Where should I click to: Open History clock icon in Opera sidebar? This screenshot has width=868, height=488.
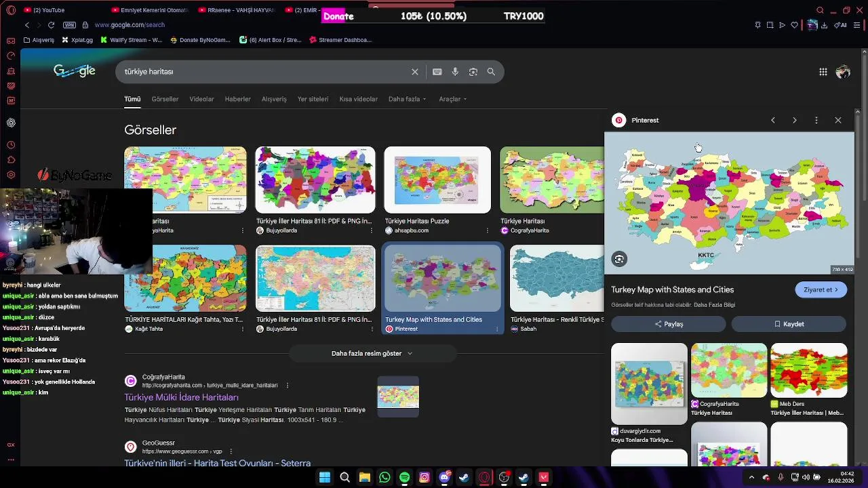tap(11, 145)
